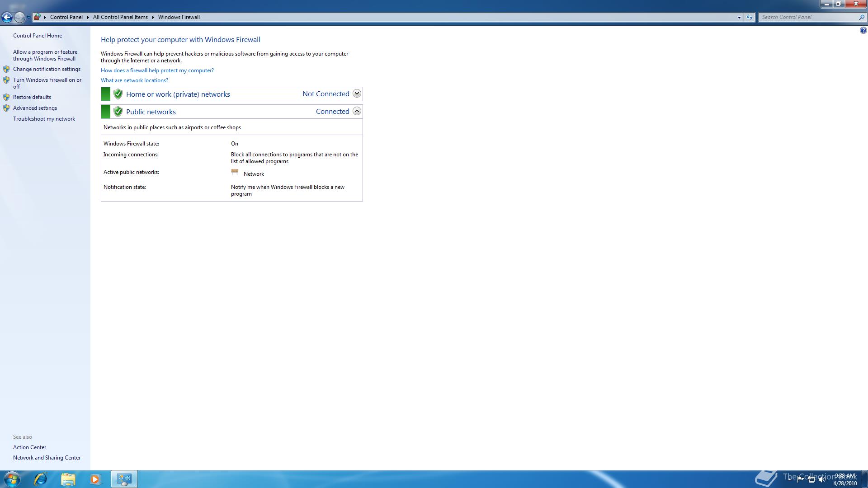Open the Help question mark icon

[x=863, y=30]
